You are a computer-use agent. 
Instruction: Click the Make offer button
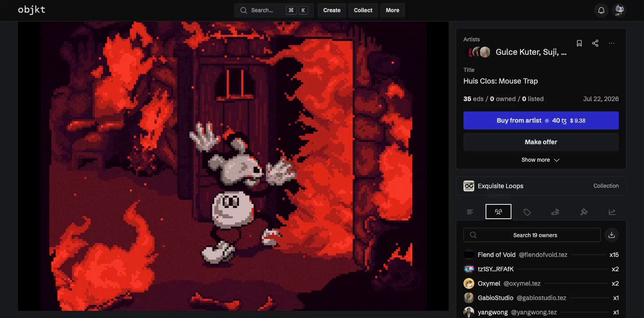[541, 142]
